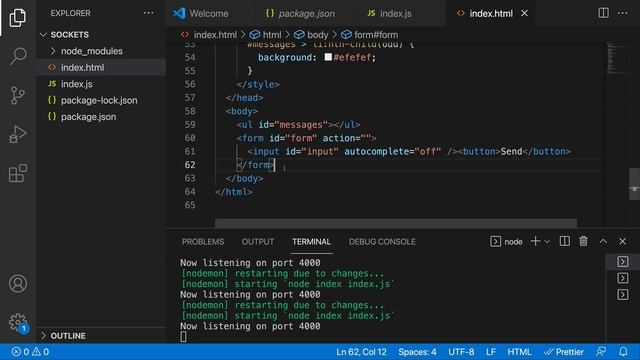640x360 pixels.
Task: Open the Explorer view in activity bar
Action: coord(18,18)
